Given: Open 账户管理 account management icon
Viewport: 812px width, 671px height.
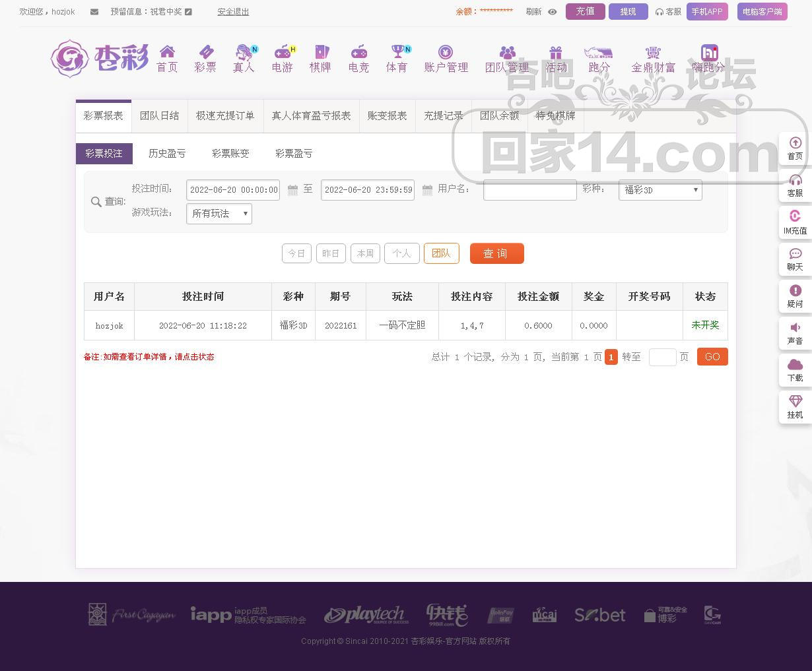Looking at the screenshot, I should (446, 53).
